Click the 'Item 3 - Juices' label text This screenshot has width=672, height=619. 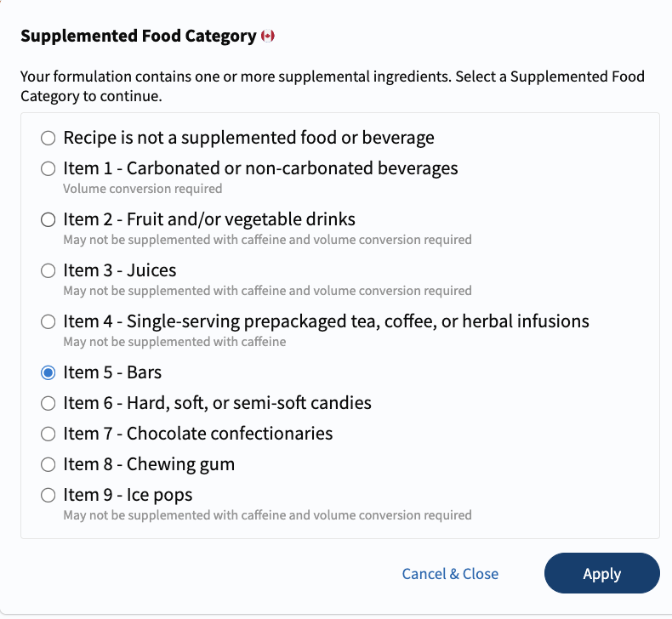click(120, 270)
